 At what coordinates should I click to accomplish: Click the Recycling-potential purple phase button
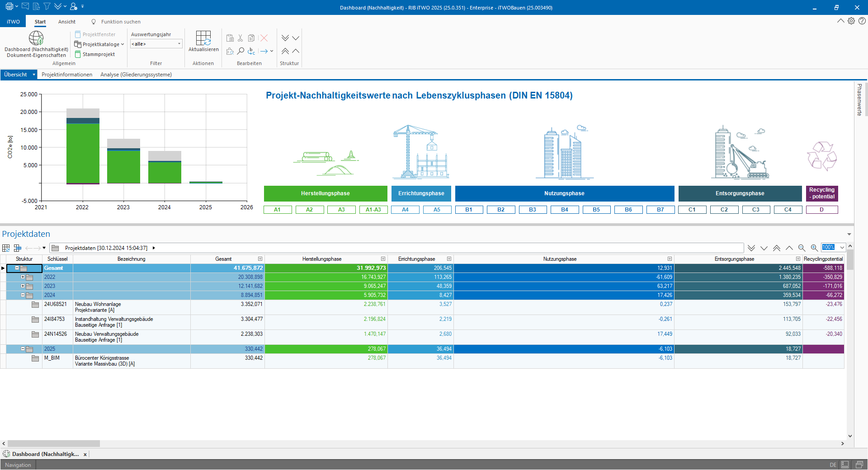(x=822, y=193)
